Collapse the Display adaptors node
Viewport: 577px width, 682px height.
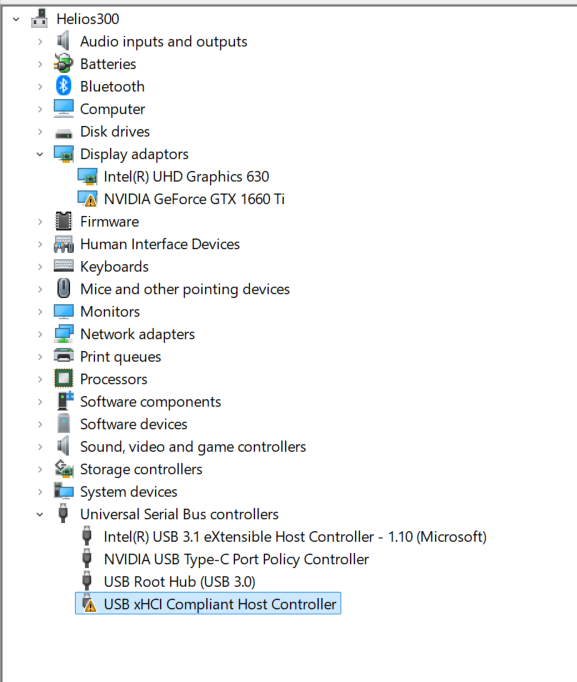tap(40, 154)
